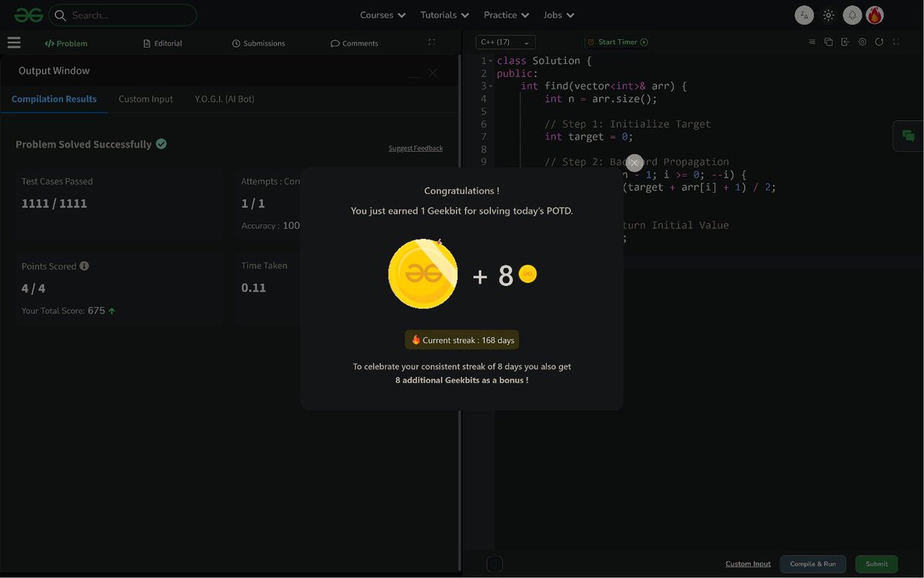924x578 pixels.
Task: Open editor settings gear icon
Action: click(862, 42)
